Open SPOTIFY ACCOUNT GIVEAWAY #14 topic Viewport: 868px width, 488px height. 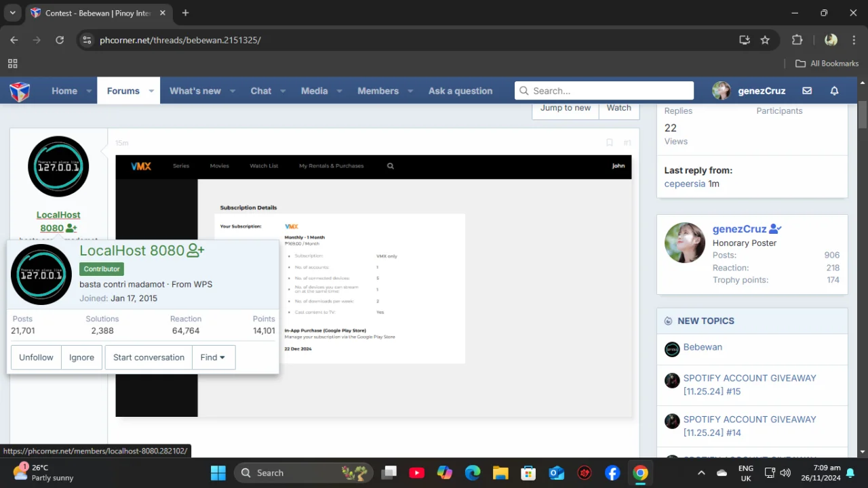click(x=749, y=426)
